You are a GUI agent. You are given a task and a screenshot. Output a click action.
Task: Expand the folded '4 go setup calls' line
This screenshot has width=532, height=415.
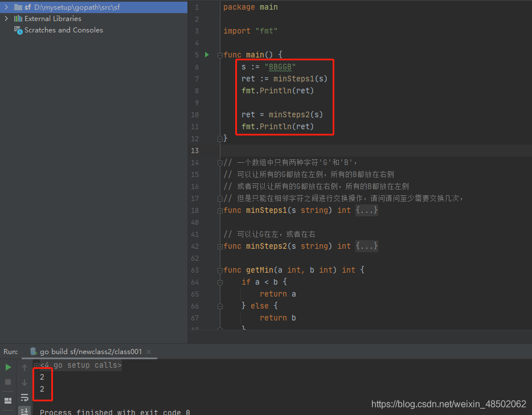tap(36, 365)
